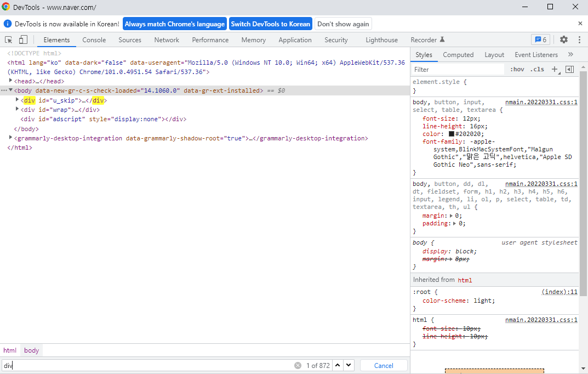Open nmain.20220331.css:1 link for margin rule
Screen dimensions: 588x374
[x=541, y=184]
